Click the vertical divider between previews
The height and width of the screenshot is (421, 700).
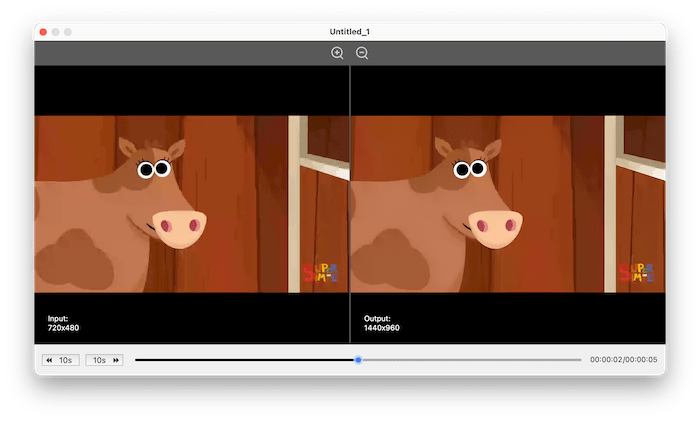coord(350,200)
